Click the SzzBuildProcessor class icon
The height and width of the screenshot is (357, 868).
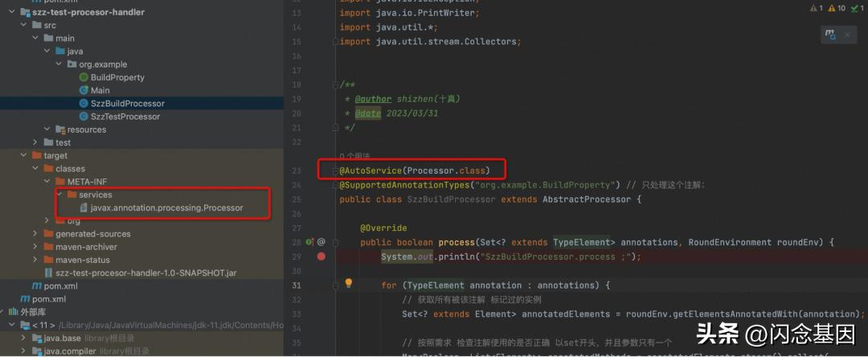[84, 104]
